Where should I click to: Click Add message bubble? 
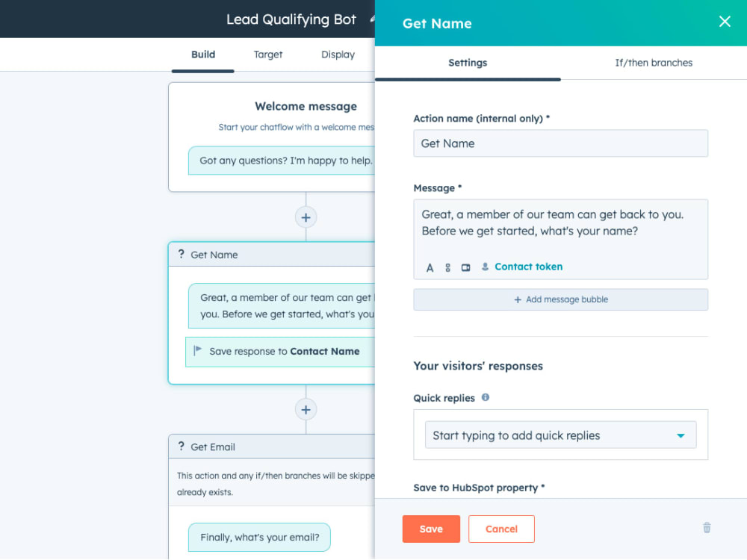(560, 299)
